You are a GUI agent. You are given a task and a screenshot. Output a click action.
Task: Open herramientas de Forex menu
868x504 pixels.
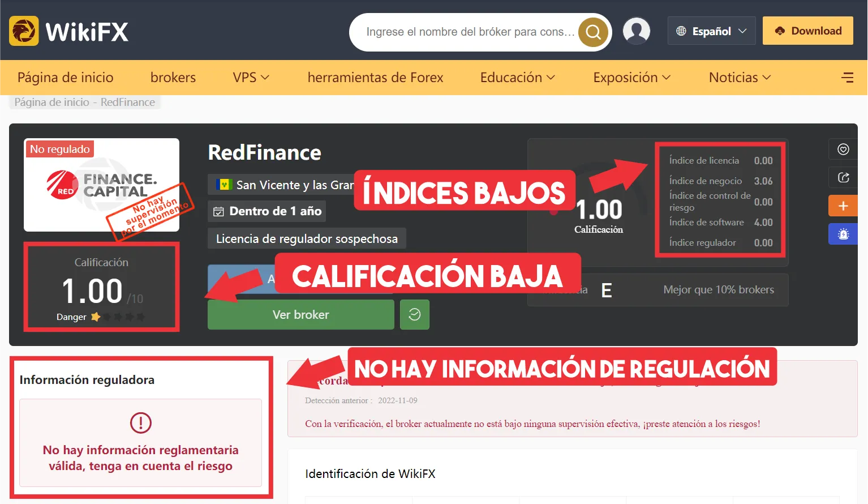point(375,78)
